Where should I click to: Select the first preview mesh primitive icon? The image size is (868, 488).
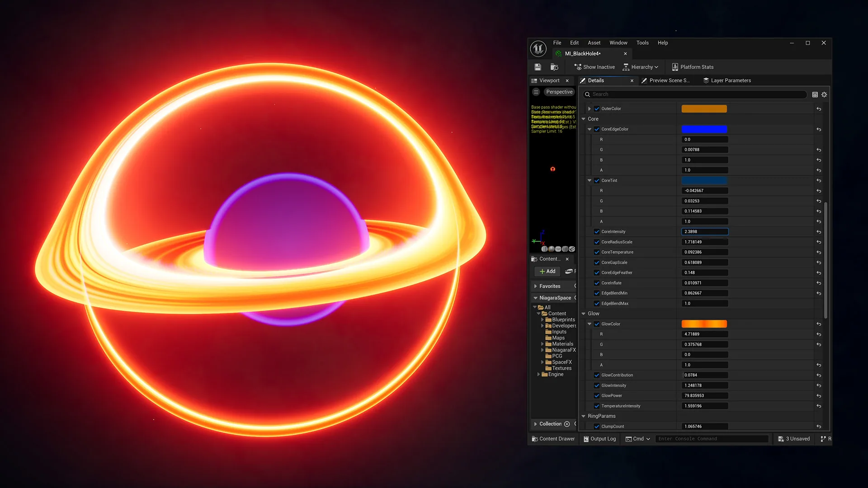[x=544, y=249]
